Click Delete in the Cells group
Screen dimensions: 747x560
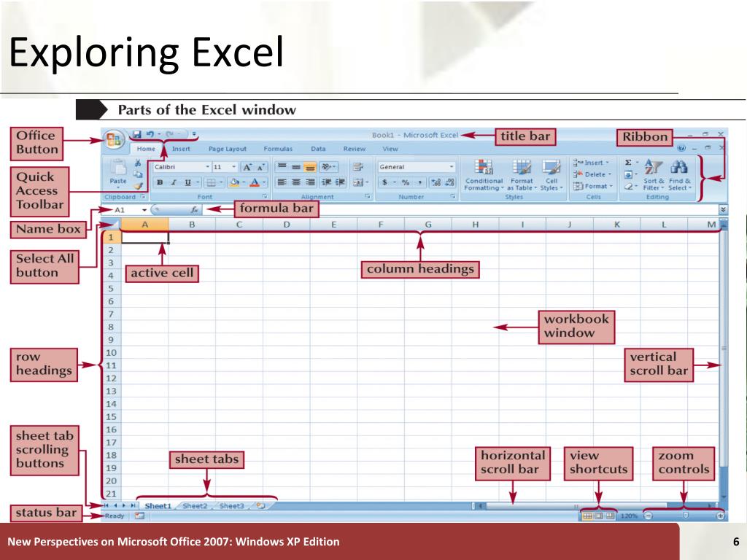click(x=592, y=175)
